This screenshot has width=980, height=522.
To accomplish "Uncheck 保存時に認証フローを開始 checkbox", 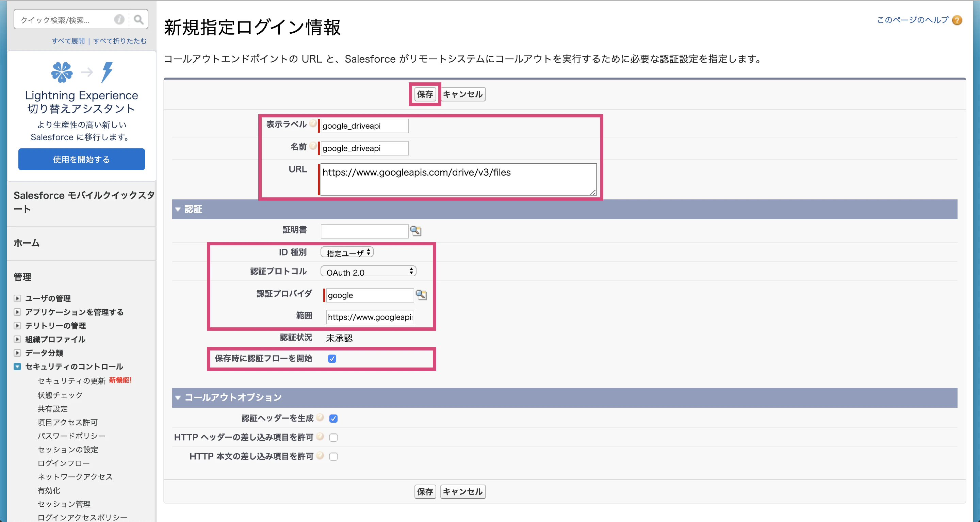I will [332, 358].
